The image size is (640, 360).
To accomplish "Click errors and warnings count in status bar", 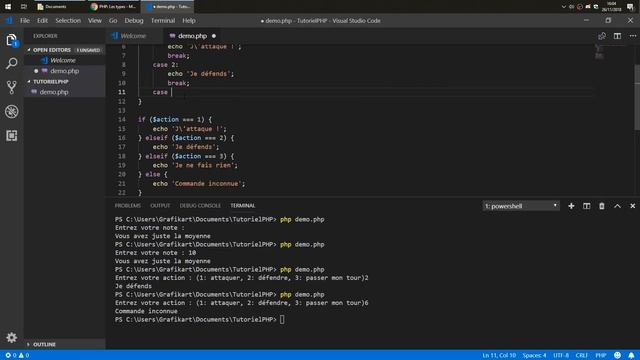I will (17, 355).
